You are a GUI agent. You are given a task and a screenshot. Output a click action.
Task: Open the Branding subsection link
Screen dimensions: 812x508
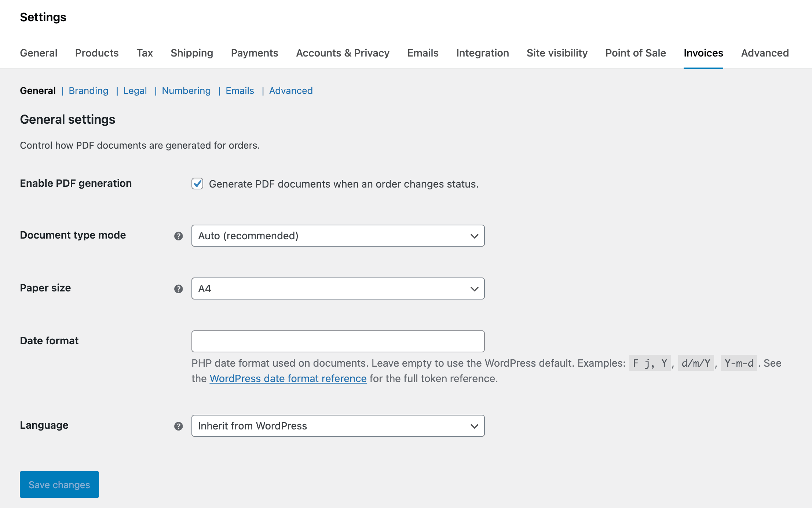88,91
